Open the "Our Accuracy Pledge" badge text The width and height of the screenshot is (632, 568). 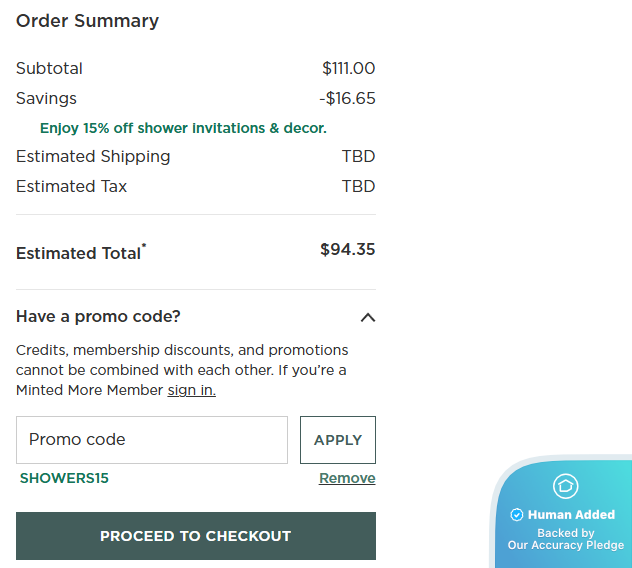pos(565,545)
